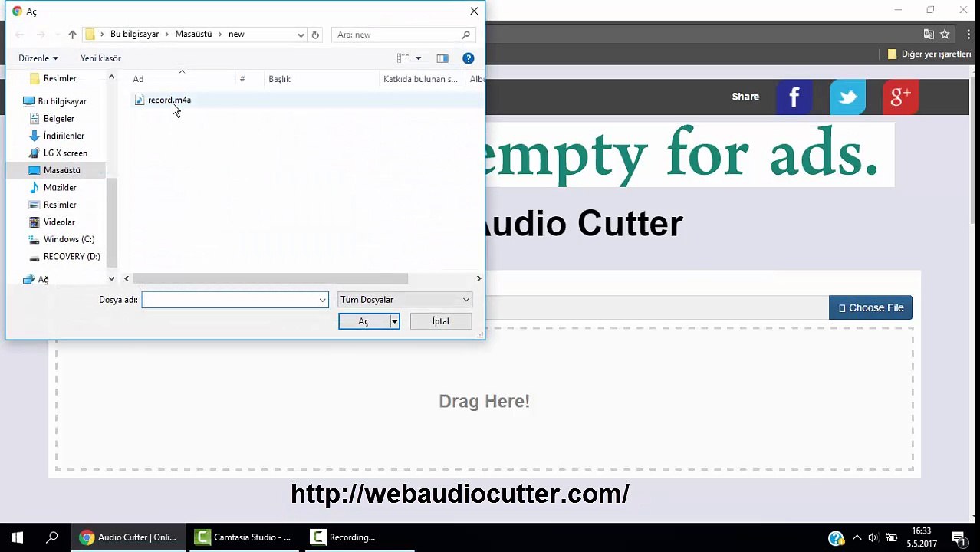This screenshot has width=980, height=552.
Task: Click the back navigation arrow
Action: pyautogui.click(x=20, y=34)
